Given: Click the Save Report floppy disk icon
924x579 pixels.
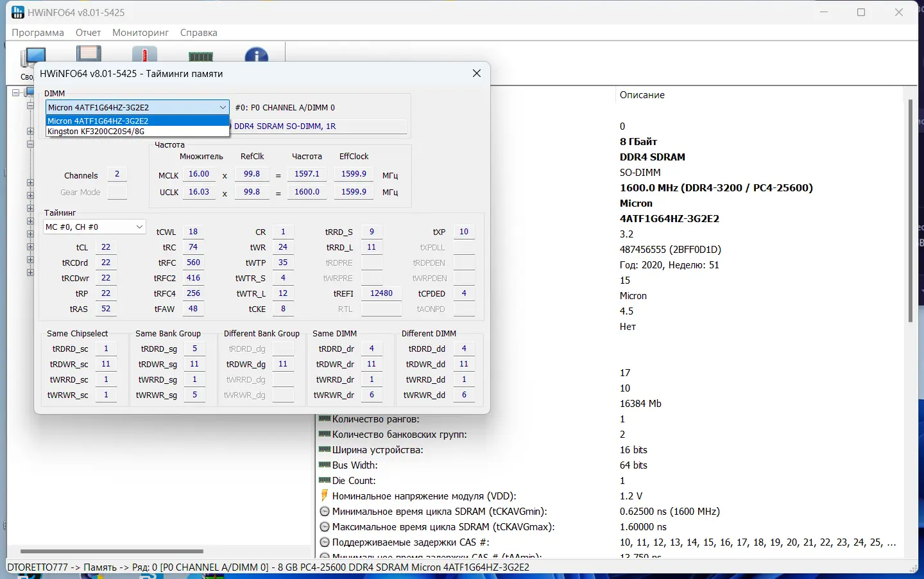Looking at the screenshot, I should pyautogui.click(x=89, y=55).
